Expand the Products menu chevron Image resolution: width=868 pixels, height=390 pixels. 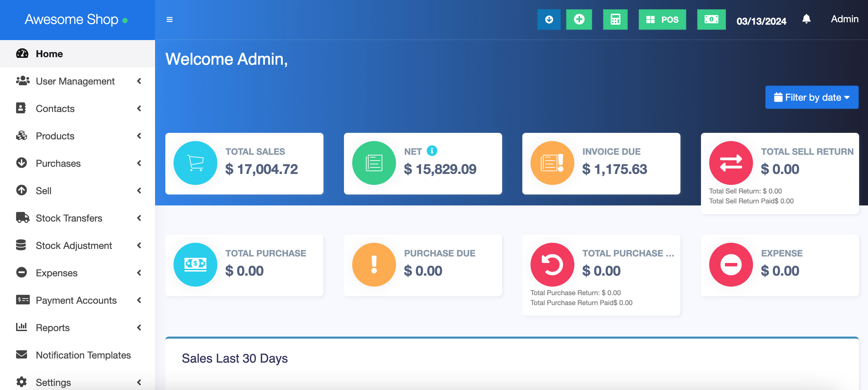(x=139, y=136)
